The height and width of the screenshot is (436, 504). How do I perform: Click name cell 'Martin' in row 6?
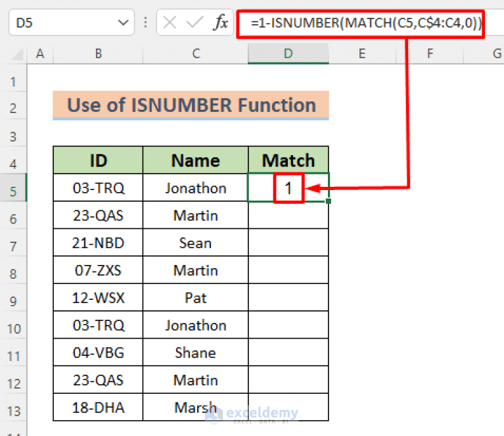(196, 215)
